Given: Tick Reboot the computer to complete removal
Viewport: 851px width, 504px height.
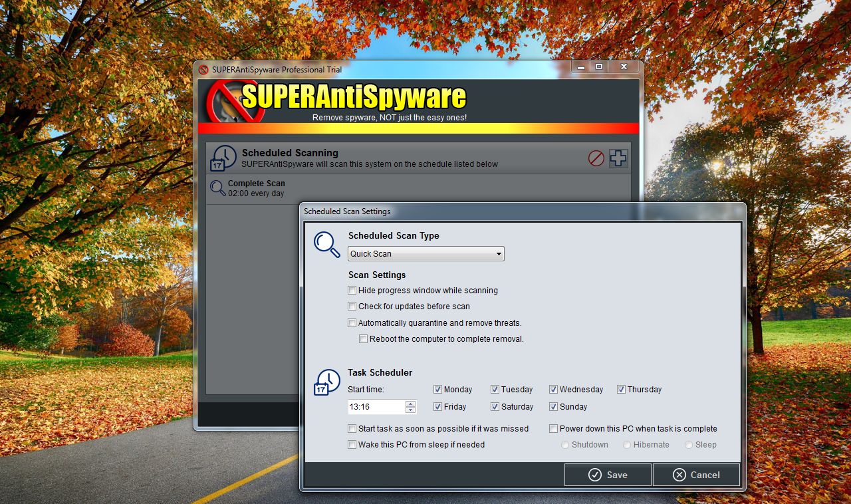Looking at the screenshot, I should [x=364, y=339].
